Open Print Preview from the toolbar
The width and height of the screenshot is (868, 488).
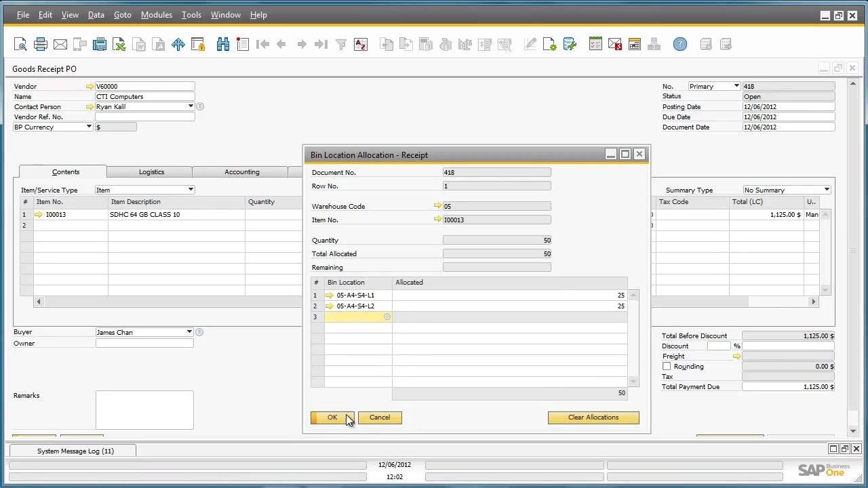pos(20,45)
